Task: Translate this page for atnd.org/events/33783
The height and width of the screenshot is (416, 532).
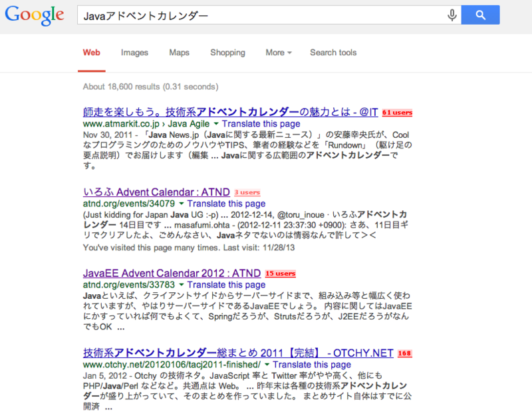Action: click(x=226, y=285)
